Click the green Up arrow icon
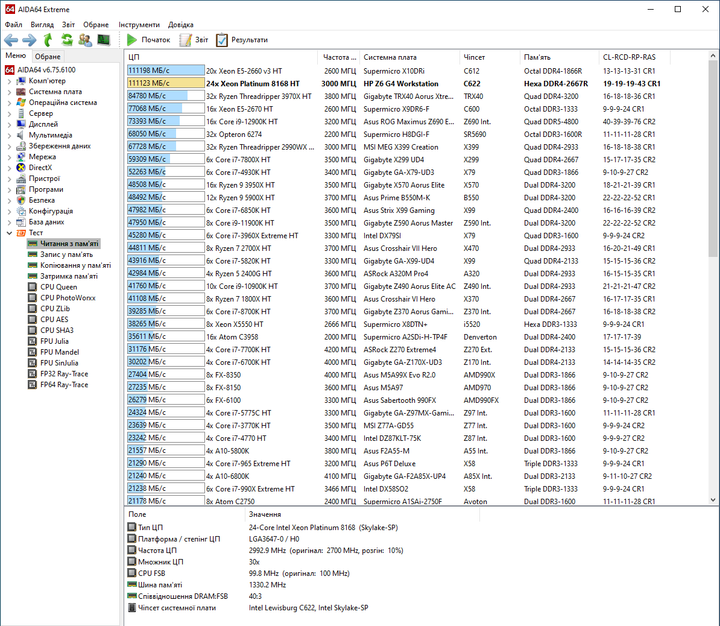The height and width of the screenshot is (626, 720). click(48, 40)
